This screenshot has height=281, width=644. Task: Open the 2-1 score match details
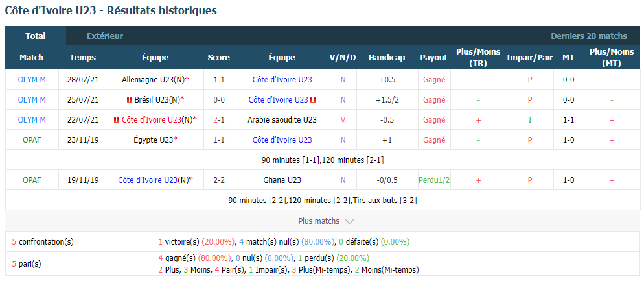click(x=218, y=119)
